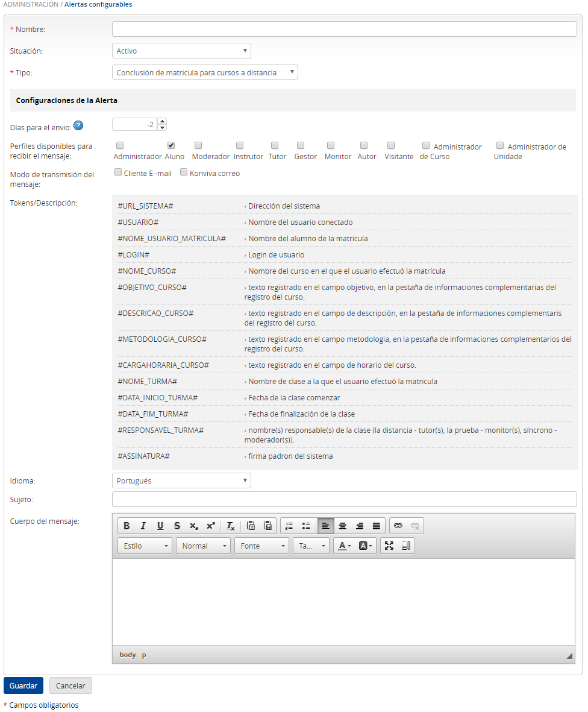This screenshot has height=712, width=588.
Task: Select the #DATA_FIM_TURMA# token text
Action: tap(153, 414)
